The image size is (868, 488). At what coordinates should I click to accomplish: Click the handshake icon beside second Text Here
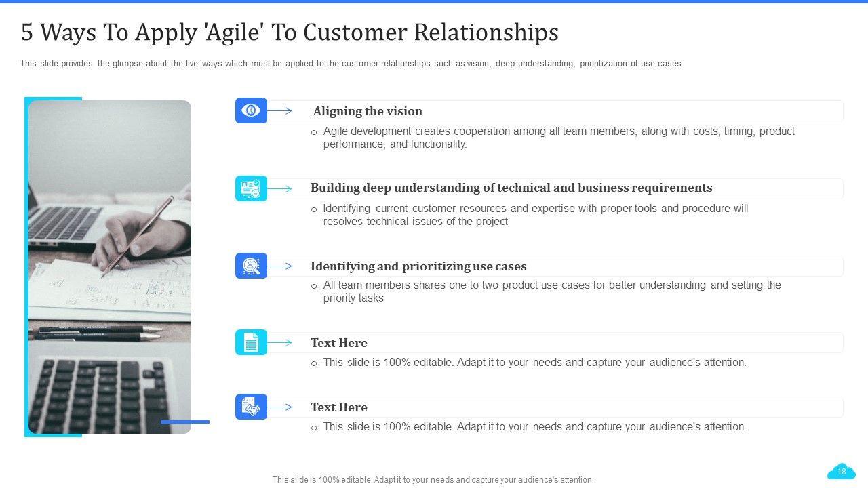coord(251,407)
